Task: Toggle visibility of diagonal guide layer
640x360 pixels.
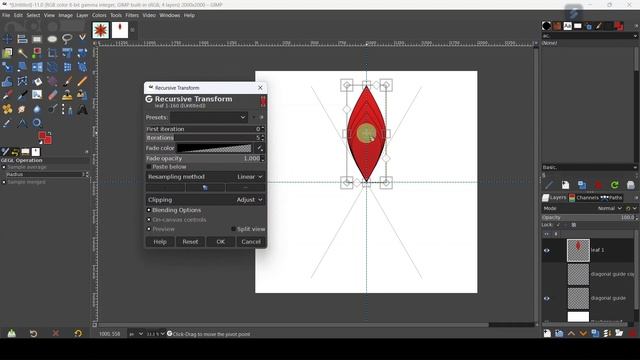Action: pyautogui.click(x=547, y=298)
